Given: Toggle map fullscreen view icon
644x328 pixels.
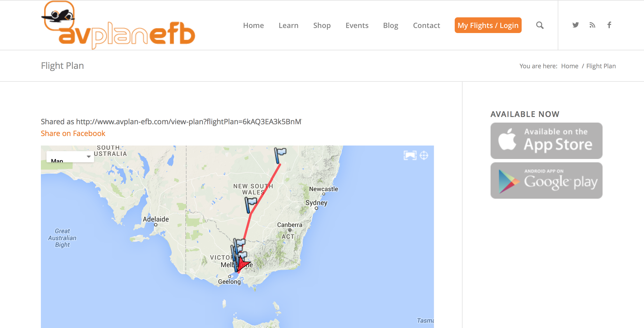Looking at the screenshot, I should tap(410, 155).
